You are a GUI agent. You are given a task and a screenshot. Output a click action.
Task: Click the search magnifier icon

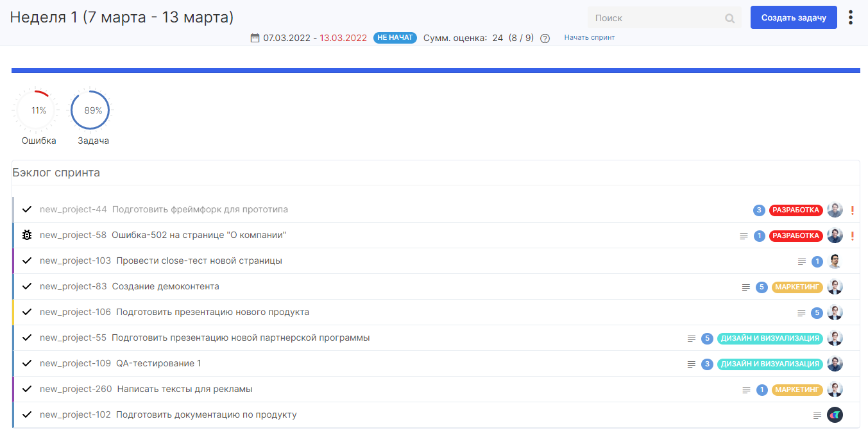[x=729, y=19]
